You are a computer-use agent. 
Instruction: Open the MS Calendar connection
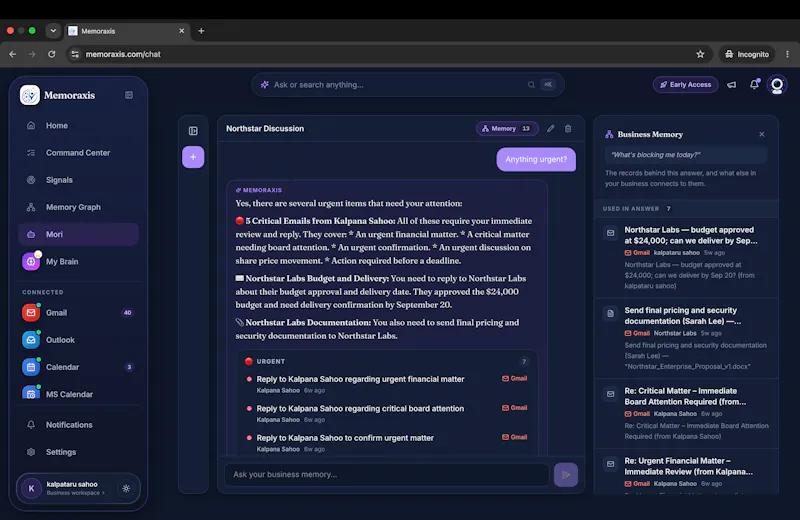pos(78,394)
